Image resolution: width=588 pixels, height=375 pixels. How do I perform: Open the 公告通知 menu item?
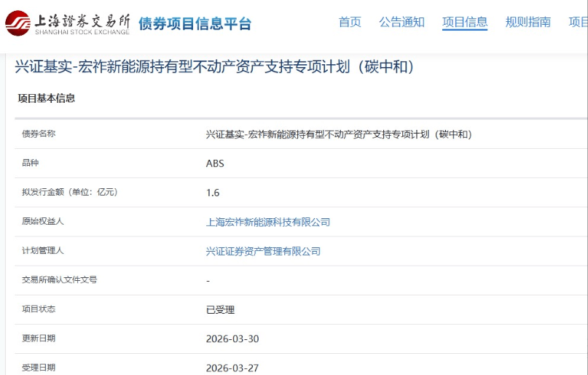(x=401, y=22)
